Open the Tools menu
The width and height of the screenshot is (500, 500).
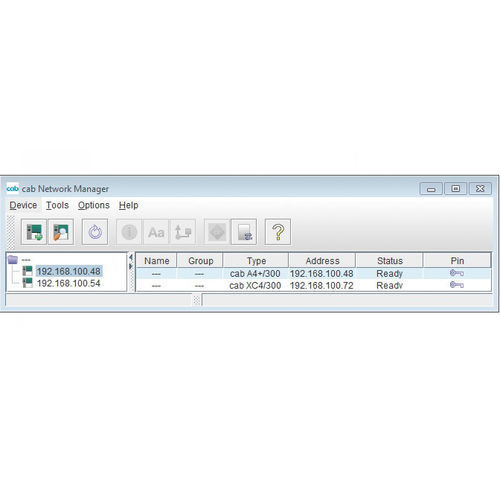pyautogui.click(x=57, y=205)
